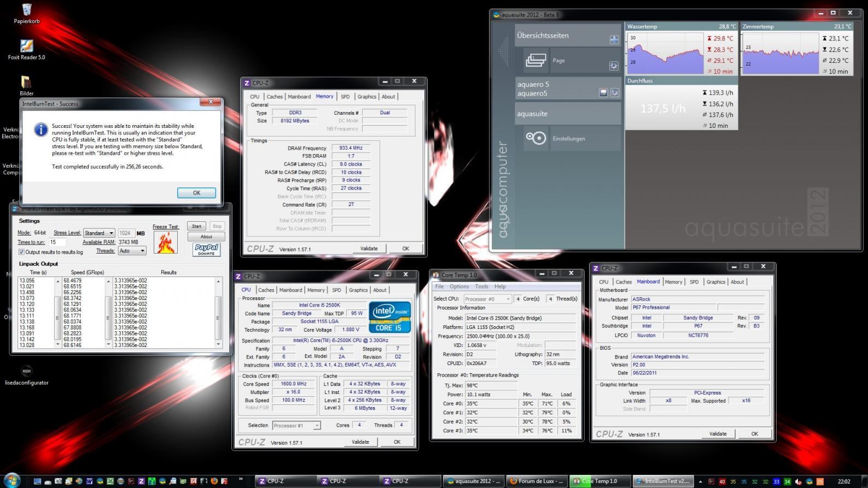This screenshot has width=868, height=488.
Task: Click About button in IntelBurnTest
Action: click(x=206, y=237)
